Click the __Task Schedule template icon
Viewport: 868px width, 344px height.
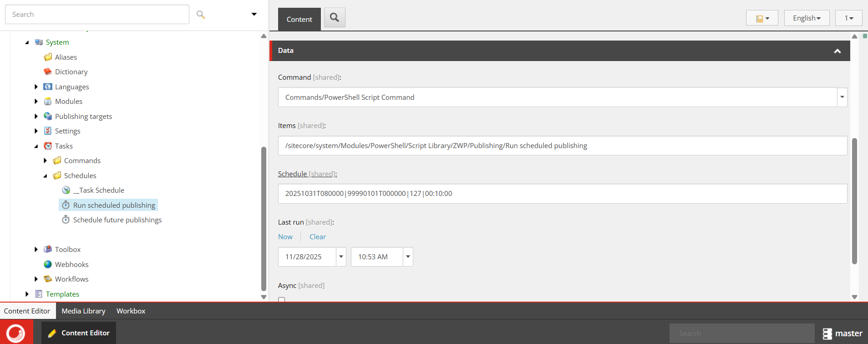(66, 190)
